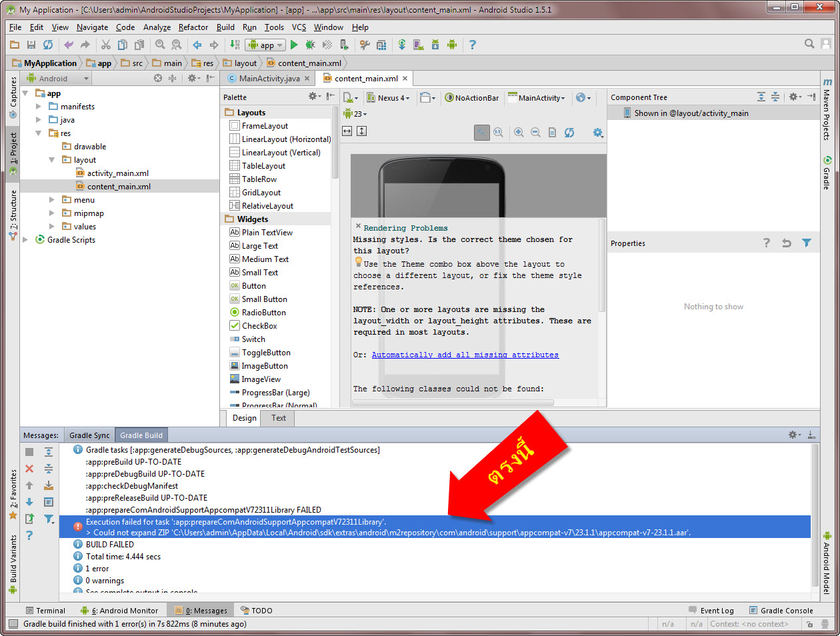The width and height of the screenshot is (840, 636).
Task: Expand Gradle Scripts tree node
Action: coord(25,240)
